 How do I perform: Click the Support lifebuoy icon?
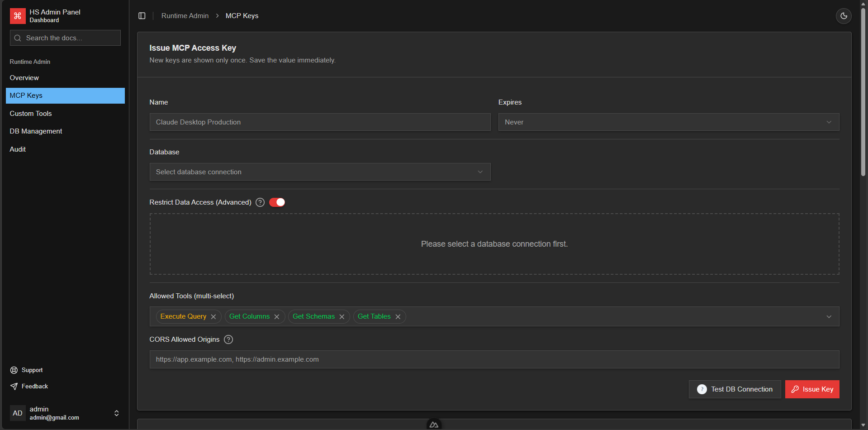14,370
